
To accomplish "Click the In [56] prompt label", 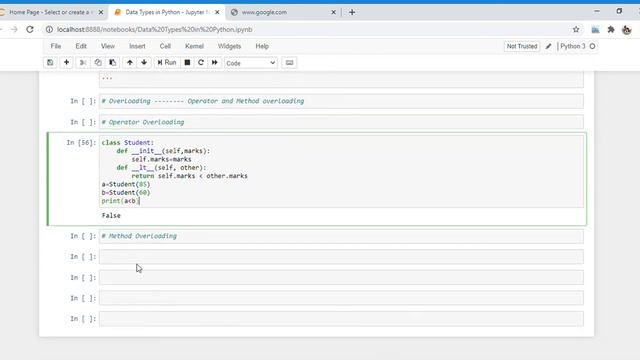I will 81,142.
